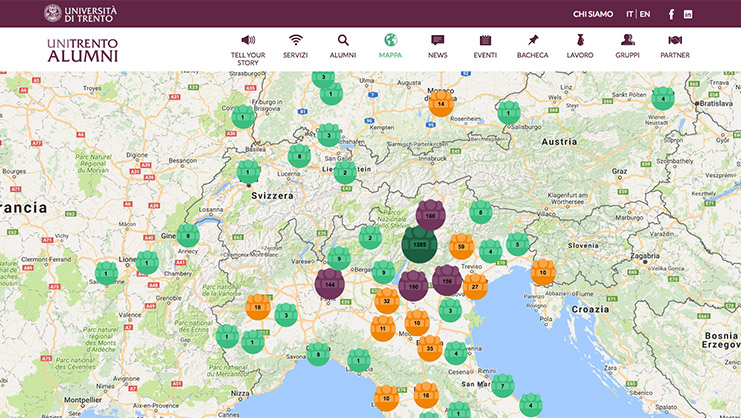741x418 pixels.
Task: Click the orange 18 alumni cluster
Action: click(x=258, y=307)
